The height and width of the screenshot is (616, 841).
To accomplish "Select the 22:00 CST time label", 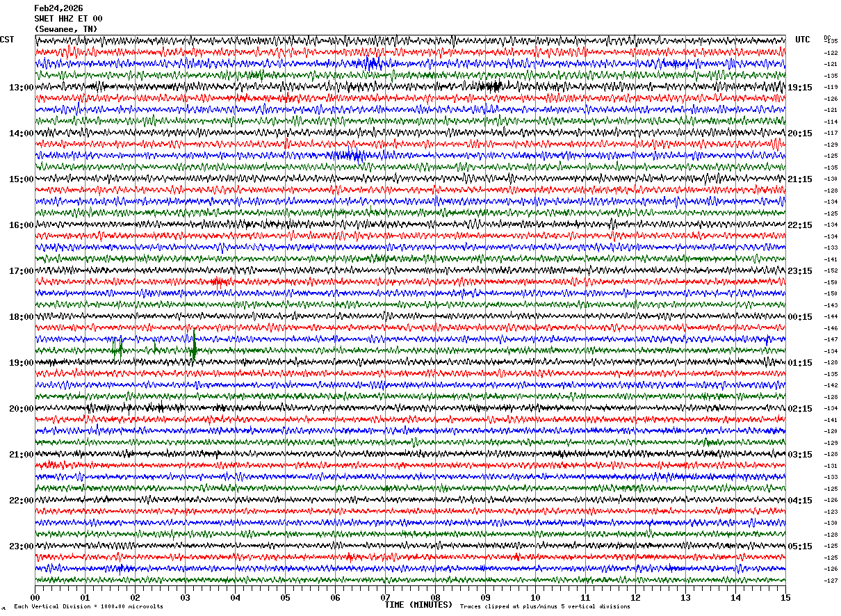I will click(22, 501).
